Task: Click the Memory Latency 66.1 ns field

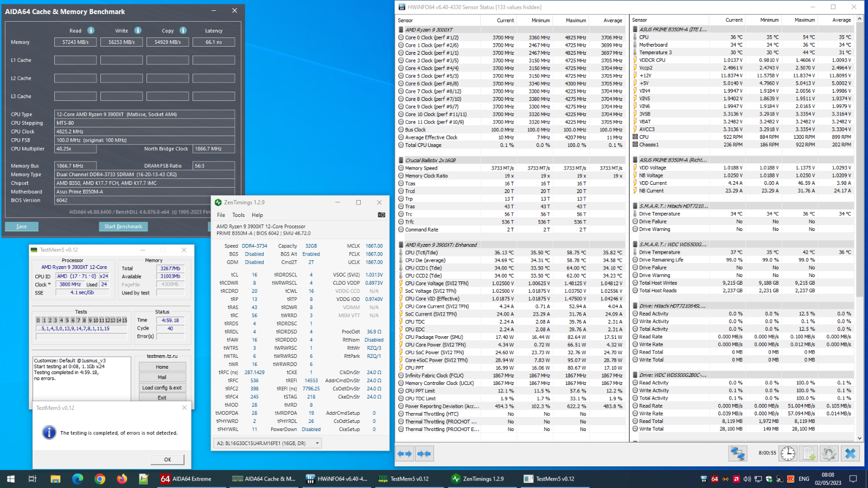Action: point(214,42)
